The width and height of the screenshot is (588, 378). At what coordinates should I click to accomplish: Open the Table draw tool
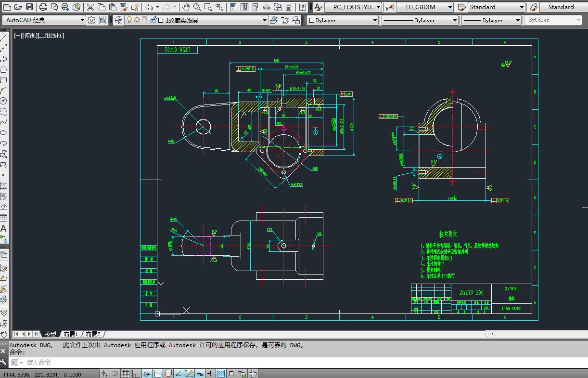point(3,218)
